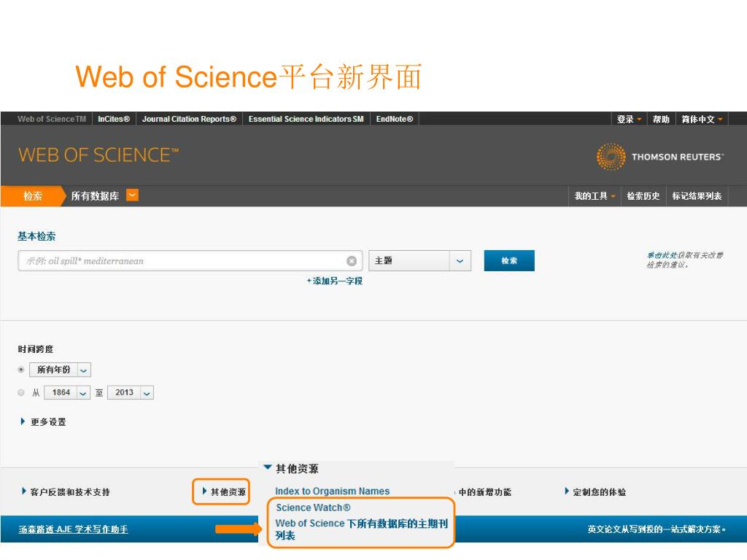This screenshot has height=560, width=747.
Task: Click 汤森路透-AJE 学术写作助手 link
Action: point(74,529)
